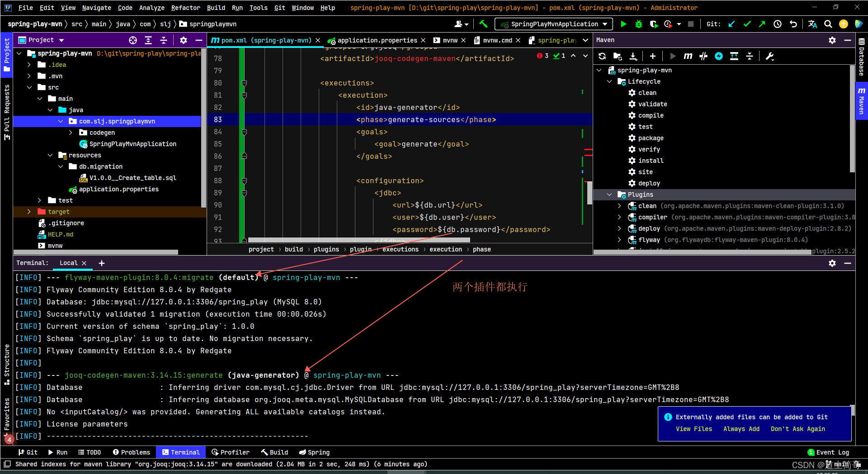Download sources in the Maven panel

[x=633, y=56]
